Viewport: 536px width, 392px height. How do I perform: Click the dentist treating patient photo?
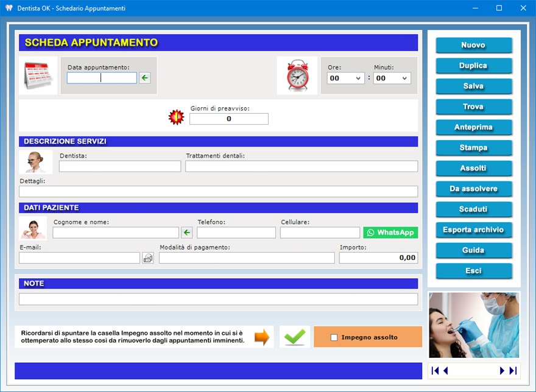(x=474, y=325)
